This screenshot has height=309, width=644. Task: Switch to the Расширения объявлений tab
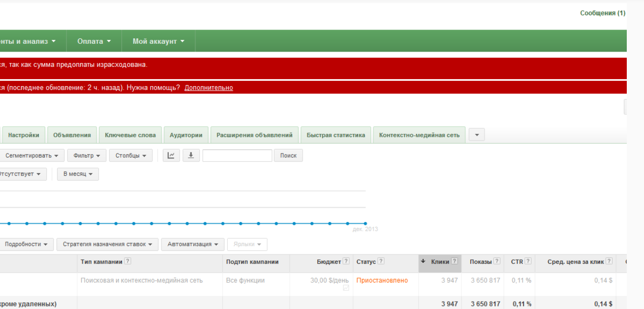pos(254,135)
